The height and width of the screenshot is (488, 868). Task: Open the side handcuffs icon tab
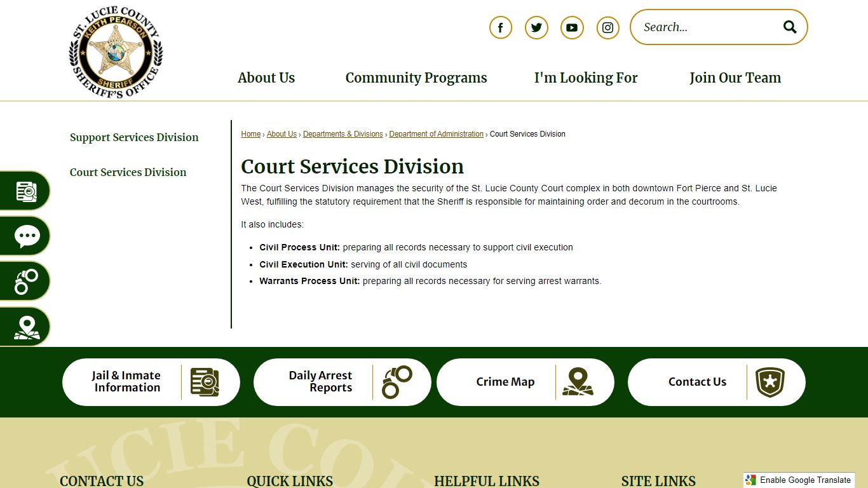[x=26, y=281]
